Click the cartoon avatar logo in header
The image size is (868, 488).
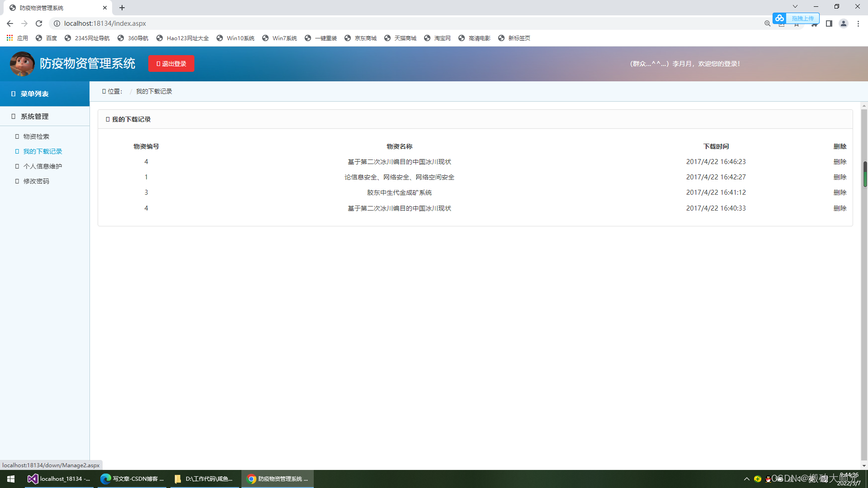click(x=22, y=64)
